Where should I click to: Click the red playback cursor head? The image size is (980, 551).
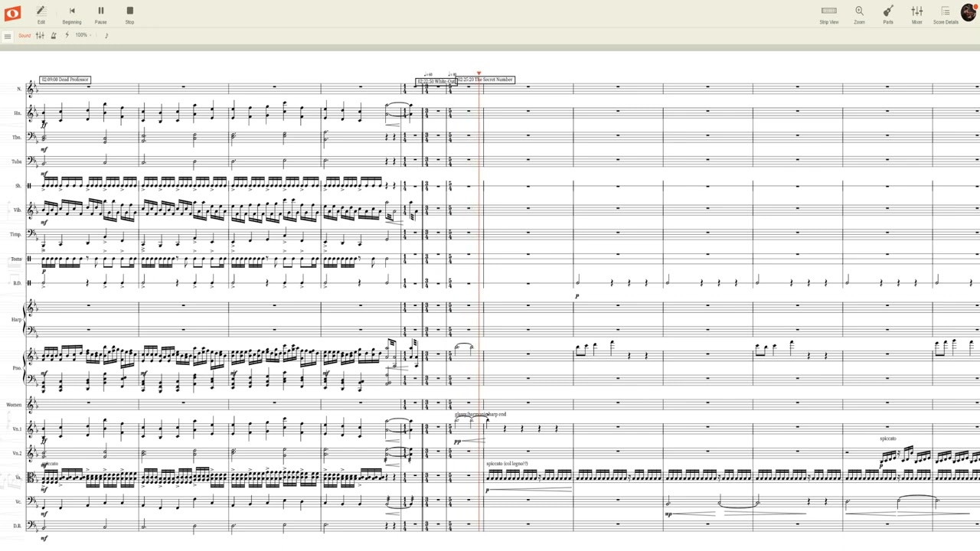(x=479, y=74)
